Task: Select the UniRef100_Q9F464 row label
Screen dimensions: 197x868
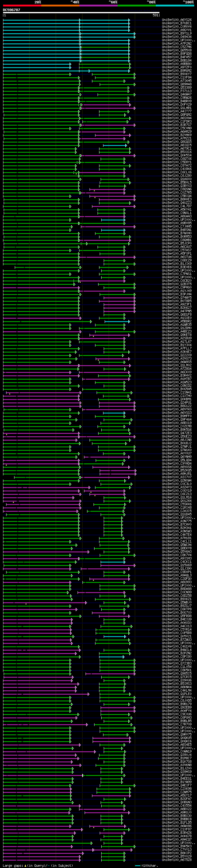Action: (x=177, y=419)
